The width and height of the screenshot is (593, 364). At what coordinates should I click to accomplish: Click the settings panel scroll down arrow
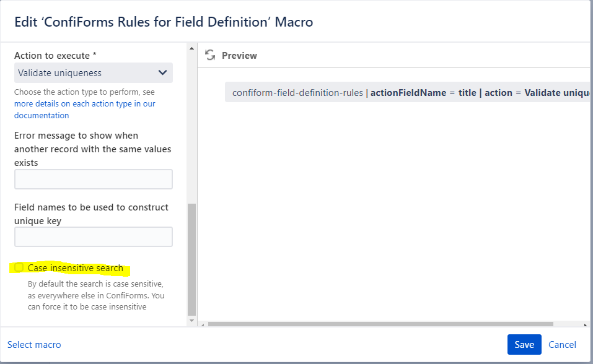tap(191, 321)
